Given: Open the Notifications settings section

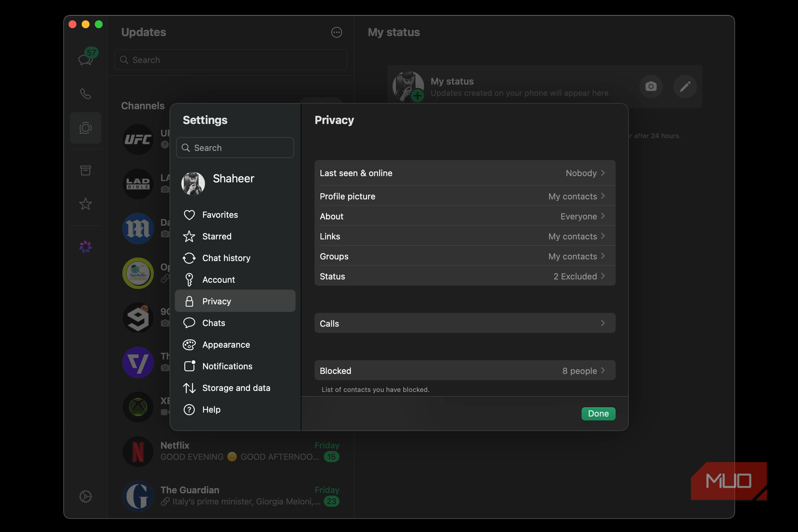Looking at the screenshot, I should coord(235,366).
